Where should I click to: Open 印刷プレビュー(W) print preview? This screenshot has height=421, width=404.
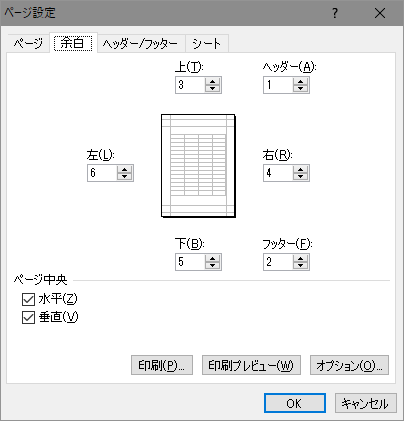pos(251,365)
